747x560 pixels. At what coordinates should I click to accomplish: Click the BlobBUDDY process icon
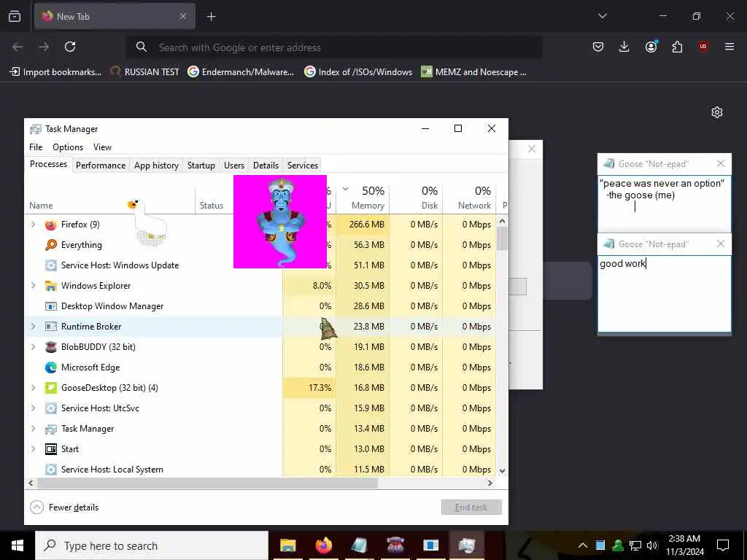[x=50, y=347]
